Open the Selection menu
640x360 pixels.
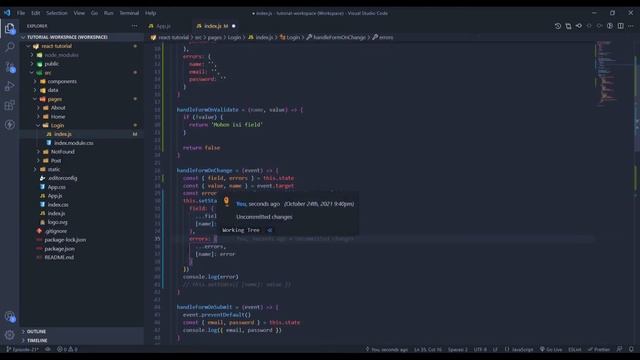coord(57,13)
